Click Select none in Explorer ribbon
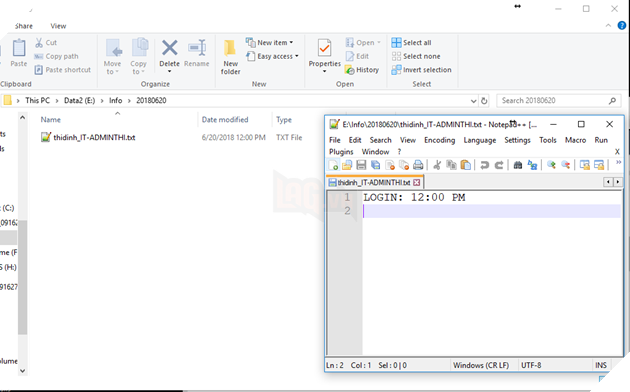 [x=416, y=56]
